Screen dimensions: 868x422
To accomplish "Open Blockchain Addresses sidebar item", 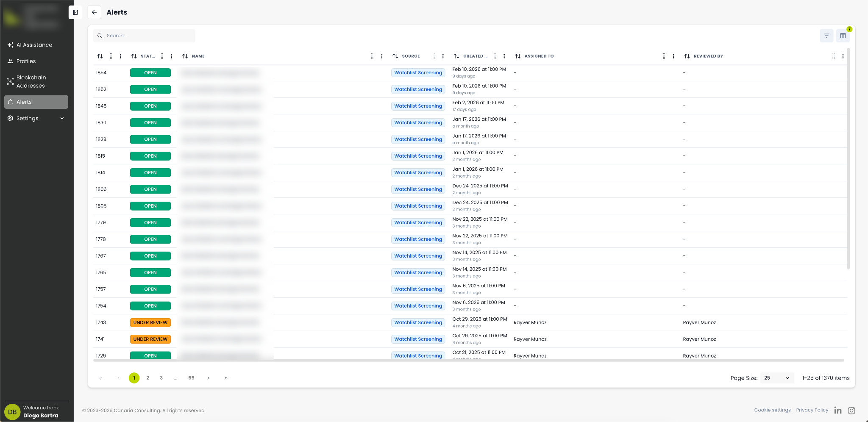I will click(31, 81).
